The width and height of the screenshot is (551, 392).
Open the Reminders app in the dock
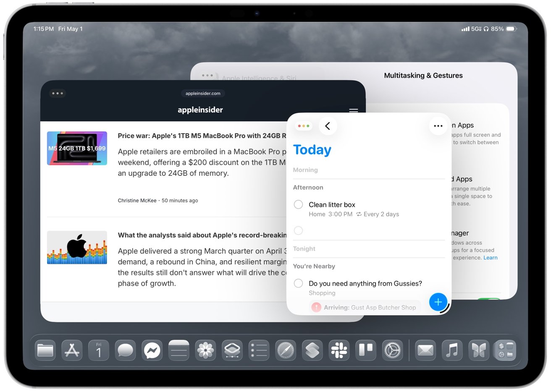pos(259,350)
